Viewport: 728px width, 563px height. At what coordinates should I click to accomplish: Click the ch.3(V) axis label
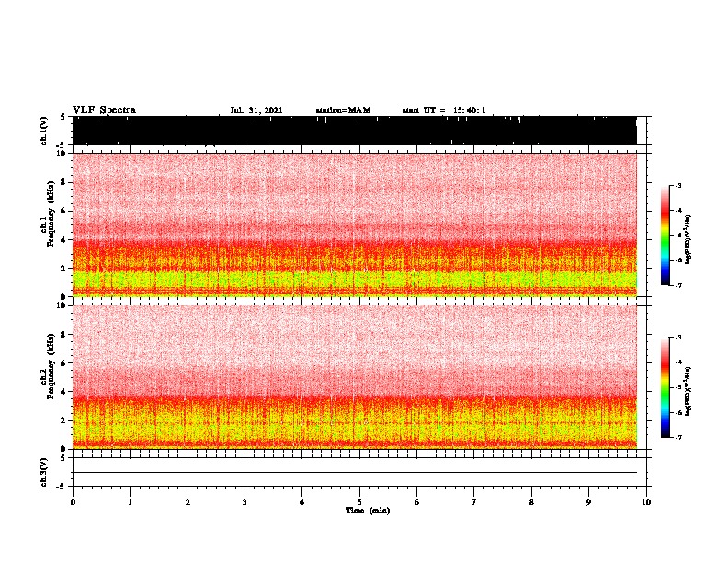pos(44,472)
